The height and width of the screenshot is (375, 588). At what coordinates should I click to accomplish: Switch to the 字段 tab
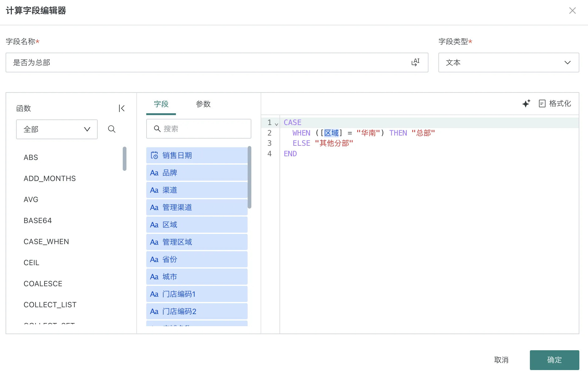[161, 104]
